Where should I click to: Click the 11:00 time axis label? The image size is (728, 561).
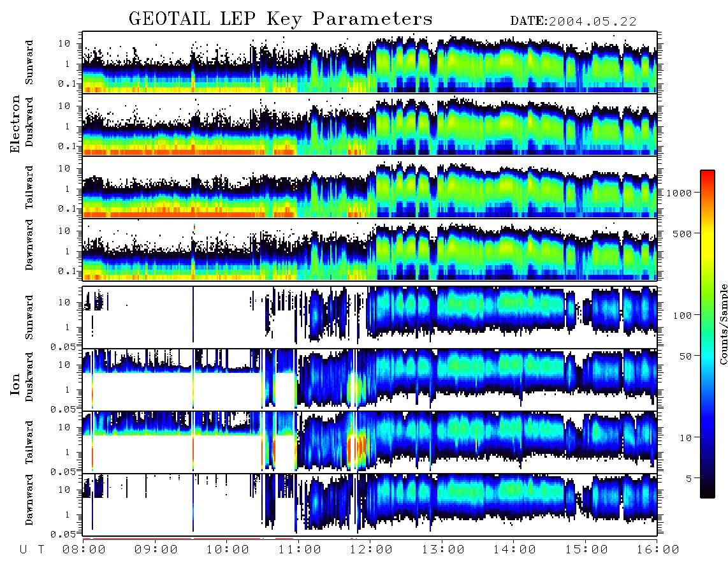coord(300,550)
